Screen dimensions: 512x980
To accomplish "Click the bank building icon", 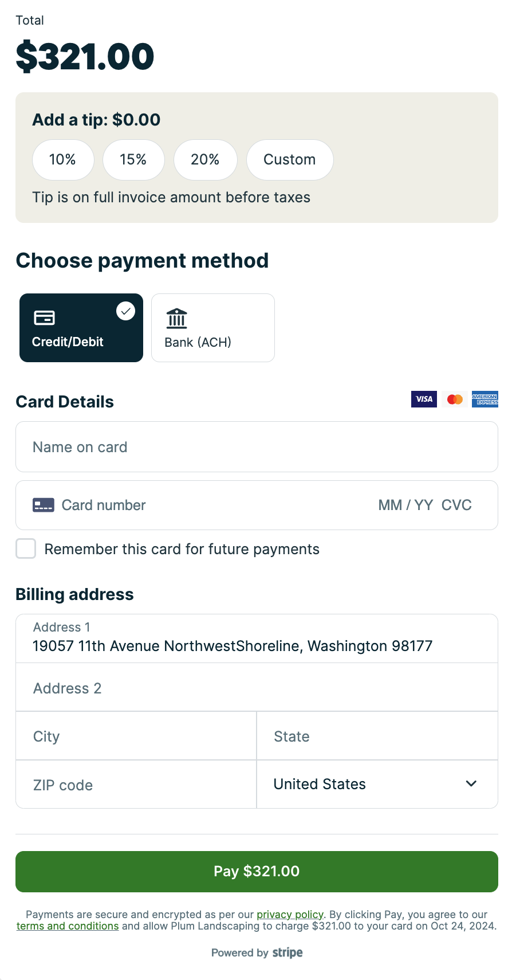I will 176,319.
